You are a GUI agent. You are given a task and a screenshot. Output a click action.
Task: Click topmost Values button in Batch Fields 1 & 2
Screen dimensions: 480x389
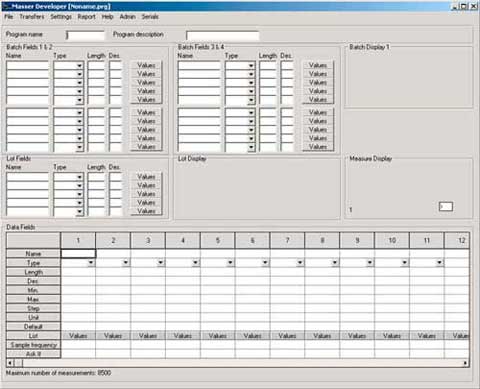[146, 65]
